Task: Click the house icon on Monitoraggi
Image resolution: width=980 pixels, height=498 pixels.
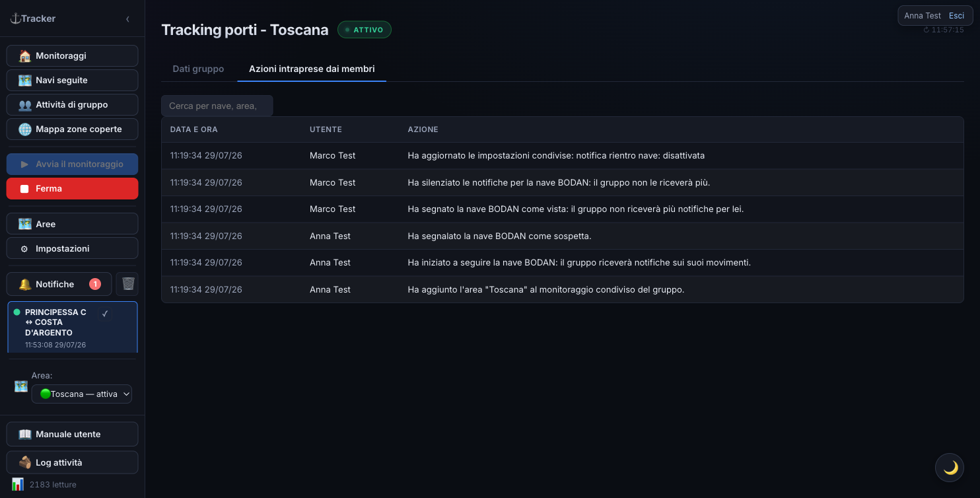Action: point(25,55)
